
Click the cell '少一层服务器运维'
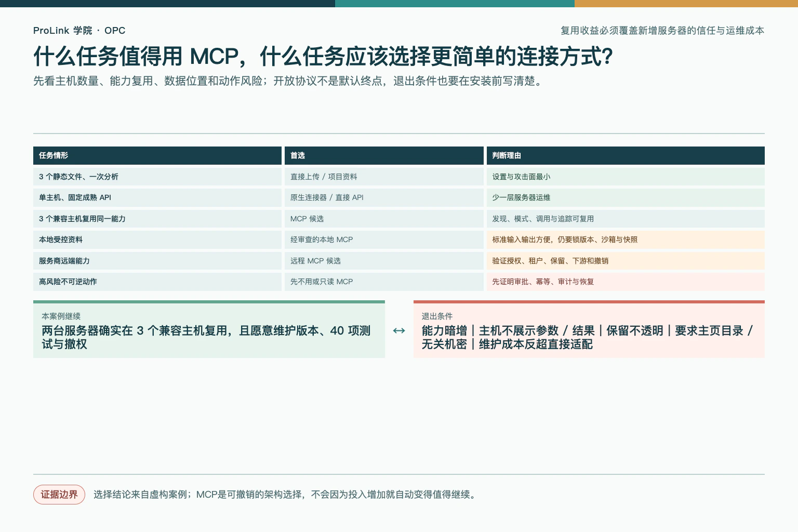626,197
